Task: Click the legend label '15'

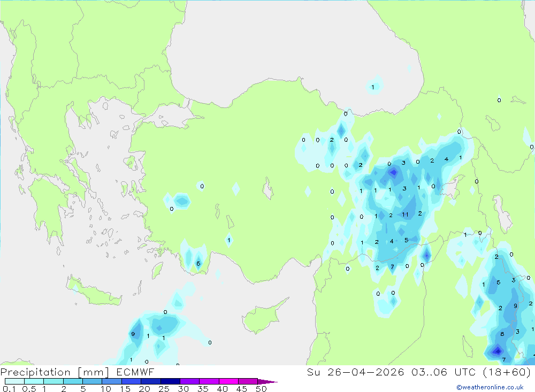Action: [125, 389]
